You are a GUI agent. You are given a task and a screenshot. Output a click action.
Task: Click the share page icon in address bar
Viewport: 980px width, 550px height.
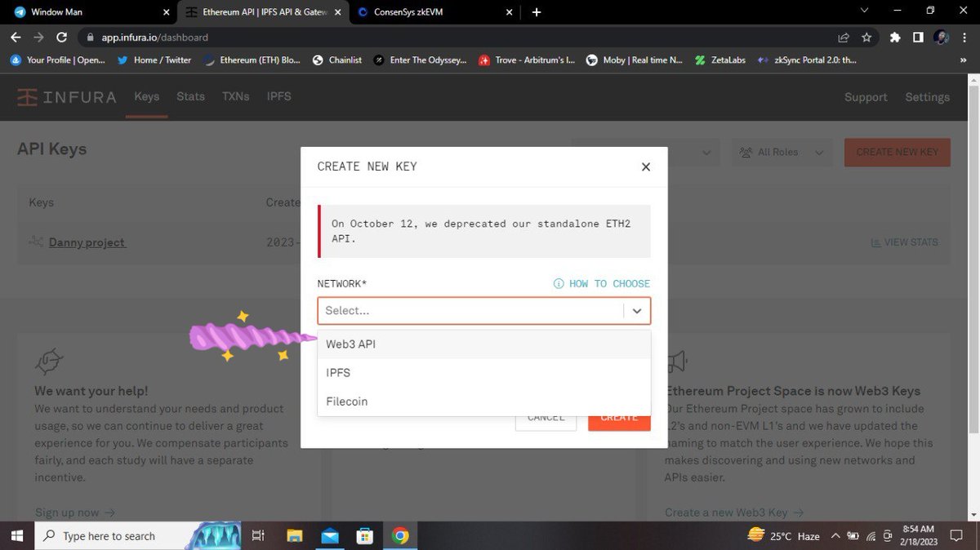844,38
